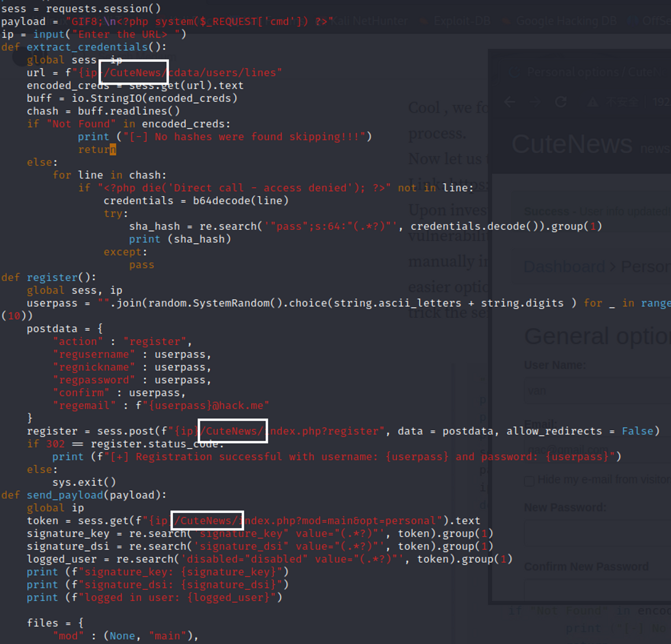Viewport: 671px width, 644px height.
Task: Click the 'for line in chash:' loop line
Action: pyautogui.click(x=110, y=175)
